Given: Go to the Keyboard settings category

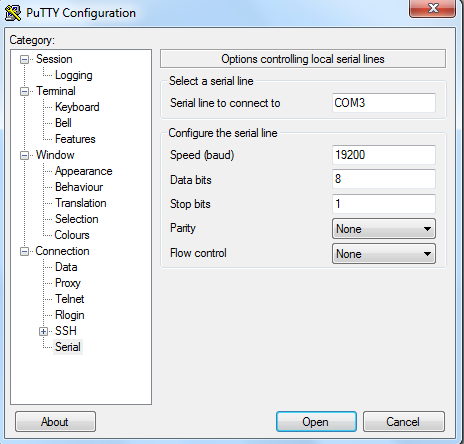Looking at the screenshot, I should point(77,107).
